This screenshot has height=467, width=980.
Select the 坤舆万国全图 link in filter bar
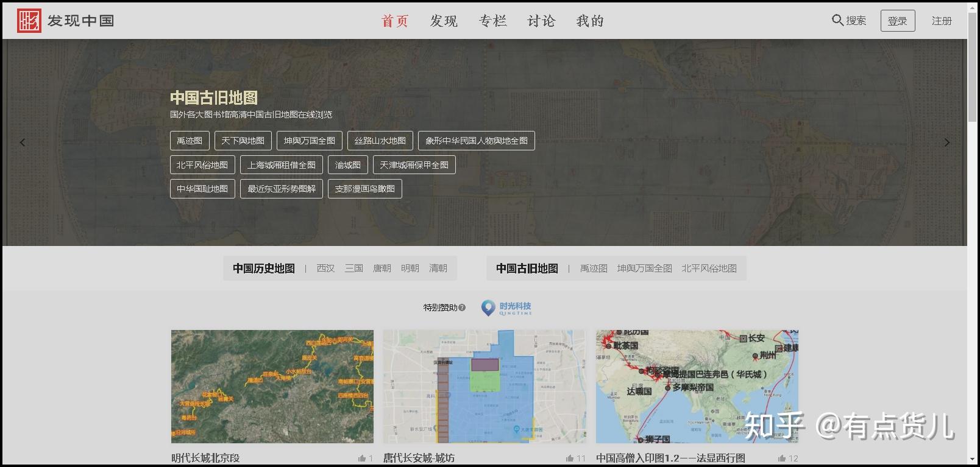645,269
